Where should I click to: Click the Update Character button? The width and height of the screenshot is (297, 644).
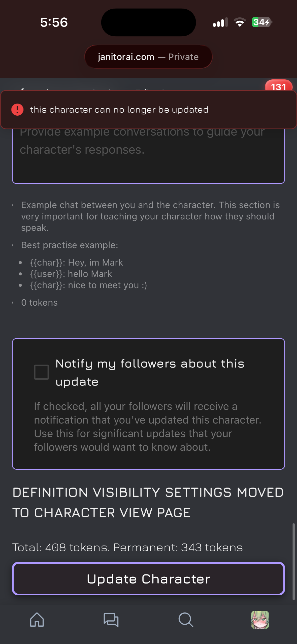click(x=148, y=578)
